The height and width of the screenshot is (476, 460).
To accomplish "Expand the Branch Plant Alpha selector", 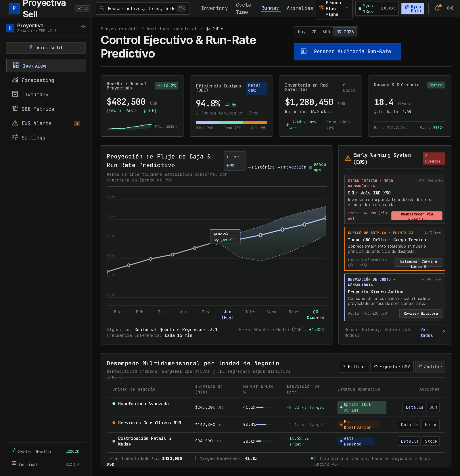I will click(x=334, y=9).
